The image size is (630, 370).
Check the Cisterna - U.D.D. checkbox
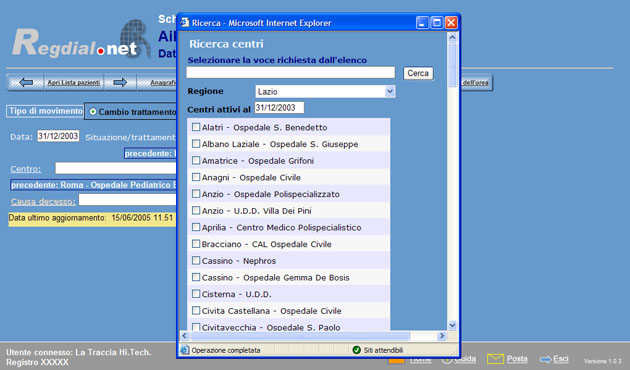196,294
